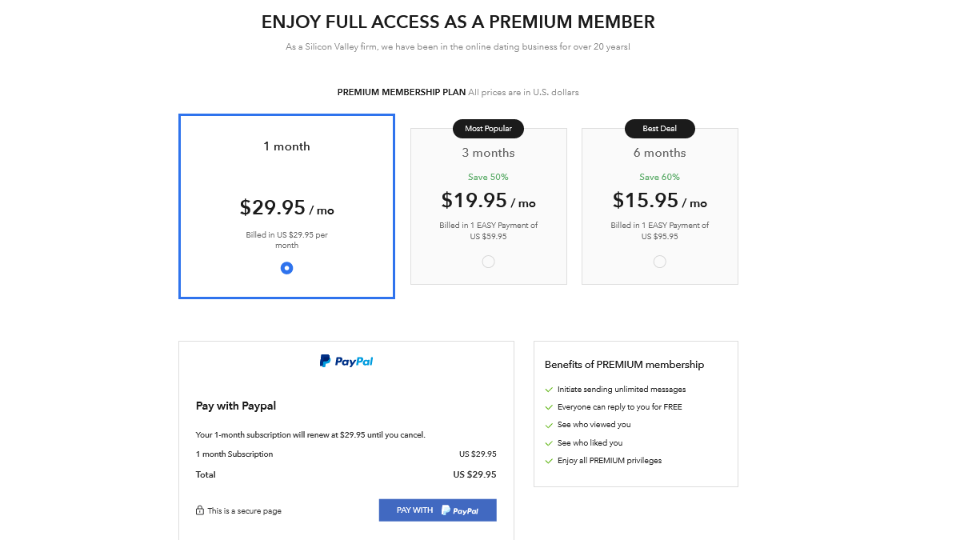This screenshot has width=980, height=540.
Task: Click the Save 50% label
Action: pyautogui.click(x=488, y=177)
